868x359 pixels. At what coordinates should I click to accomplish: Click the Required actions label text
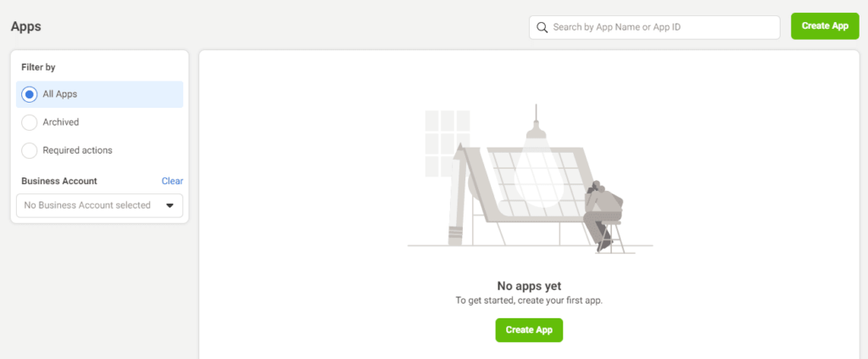tap(77, 150)
